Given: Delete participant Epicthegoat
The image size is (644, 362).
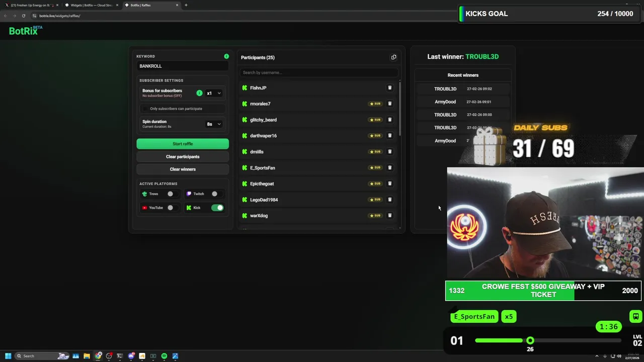Looking at the screenshot, I should 389,184.
